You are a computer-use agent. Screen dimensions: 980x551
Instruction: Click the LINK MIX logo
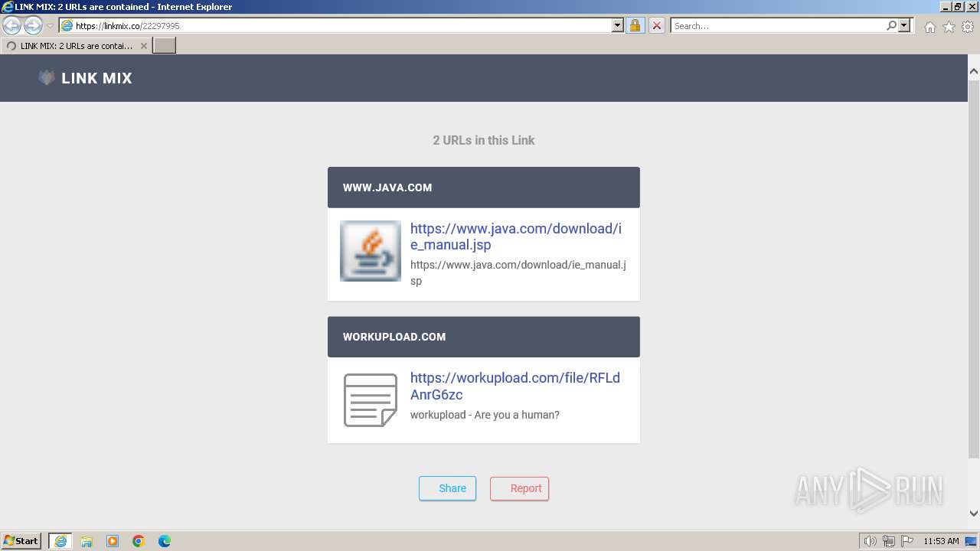[85, 78]
